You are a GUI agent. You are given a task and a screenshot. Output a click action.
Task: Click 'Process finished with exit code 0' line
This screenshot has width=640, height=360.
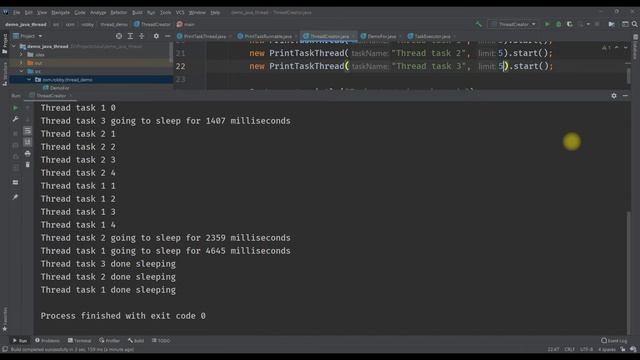coord(123,316)
